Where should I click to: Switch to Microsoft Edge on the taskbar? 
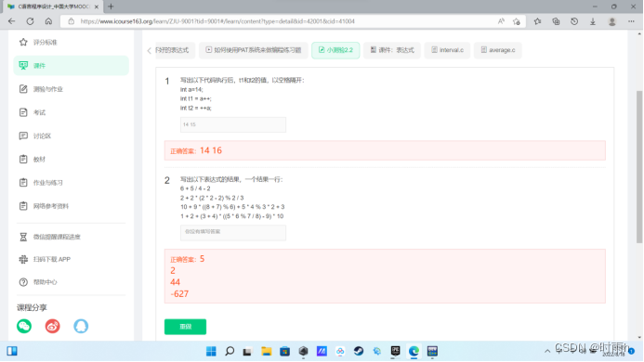coord(414,352)
